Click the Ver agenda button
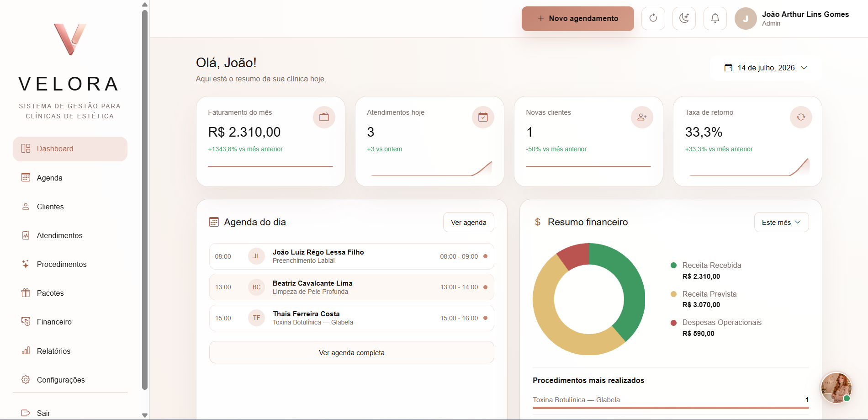The height and width of the screenshot is (420, 868). pyautogui.click(x=469, y=222)
